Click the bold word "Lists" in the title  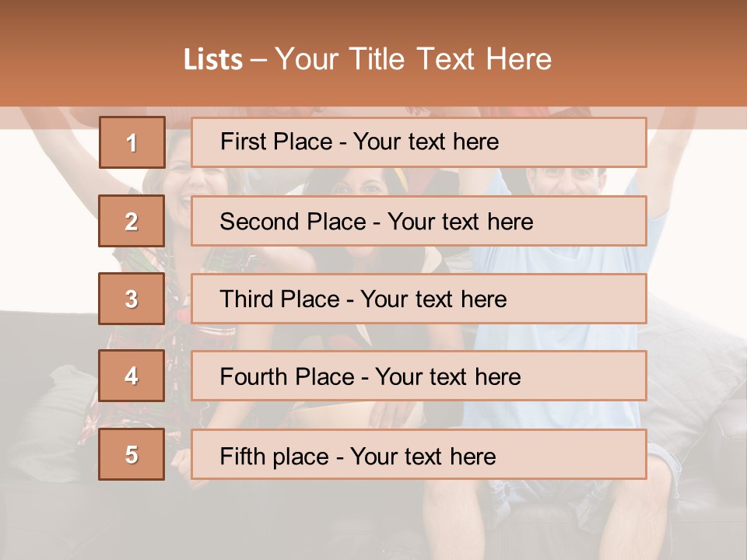[212, 60]
